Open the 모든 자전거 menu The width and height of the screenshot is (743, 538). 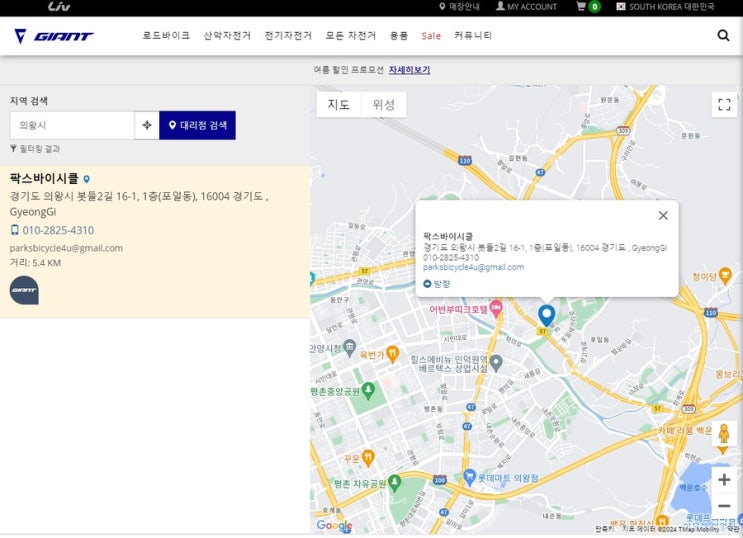(x=350, y=36)
